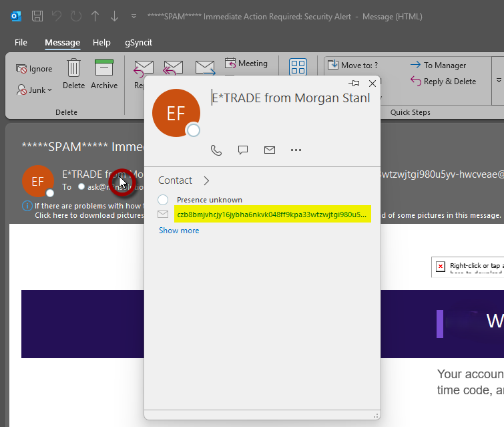
Task: Archive this message
Action: (104, 74)
